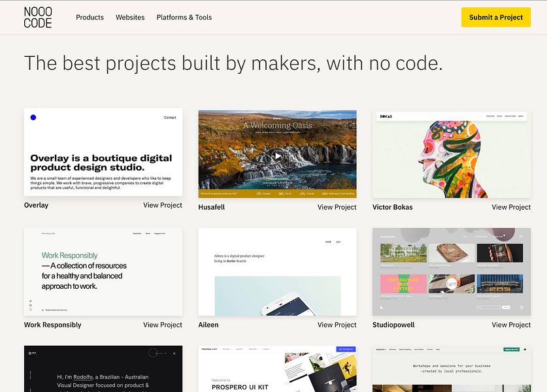Viewport: 547px width, 392px height.
Task: Open the Rodolfo Visual Designer thumbnail
Action: tap(103, 368)
